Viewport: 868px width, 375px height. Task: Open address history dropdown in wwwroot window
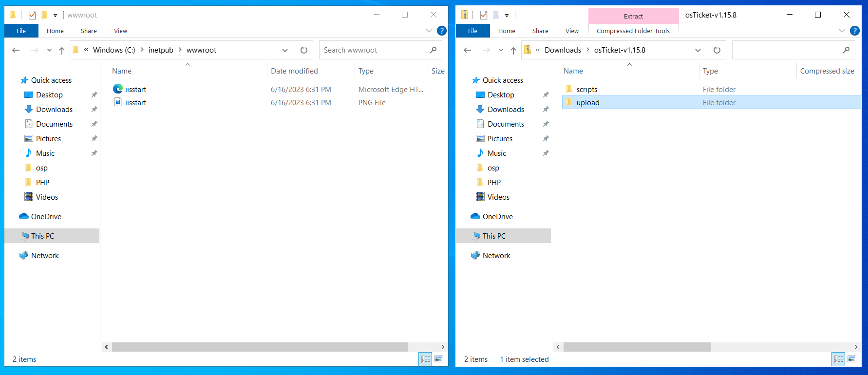click(x=285, y=50)
